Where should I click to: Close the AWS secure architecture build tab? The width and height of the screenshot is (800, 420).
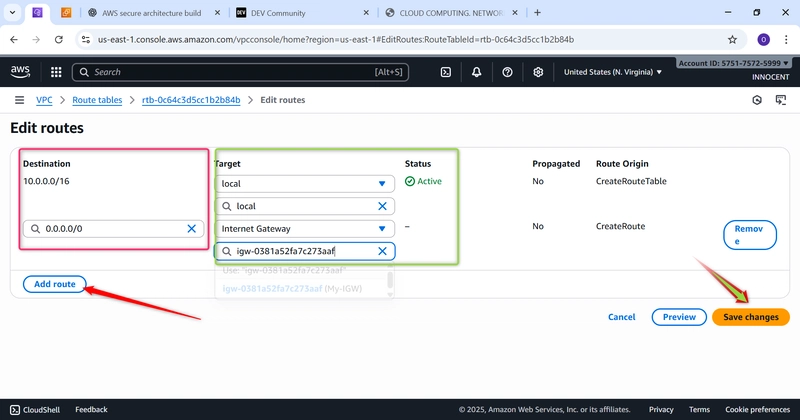[217, 13]
